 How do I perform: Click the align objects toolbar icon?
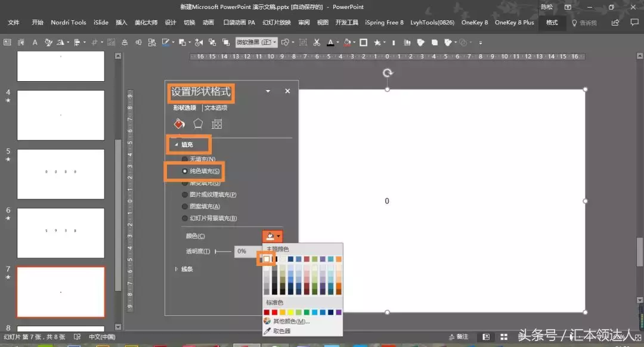click(77, 42)
